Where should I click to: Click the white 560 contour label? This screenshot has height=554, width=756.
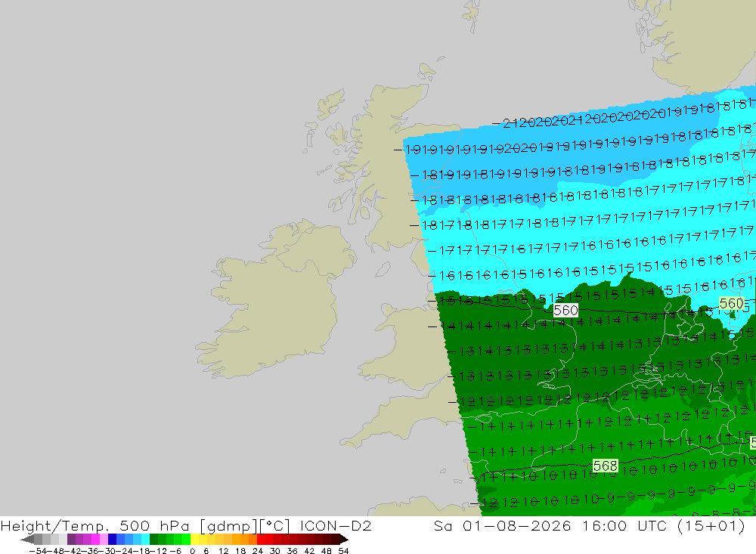click(x=565, y=310)
